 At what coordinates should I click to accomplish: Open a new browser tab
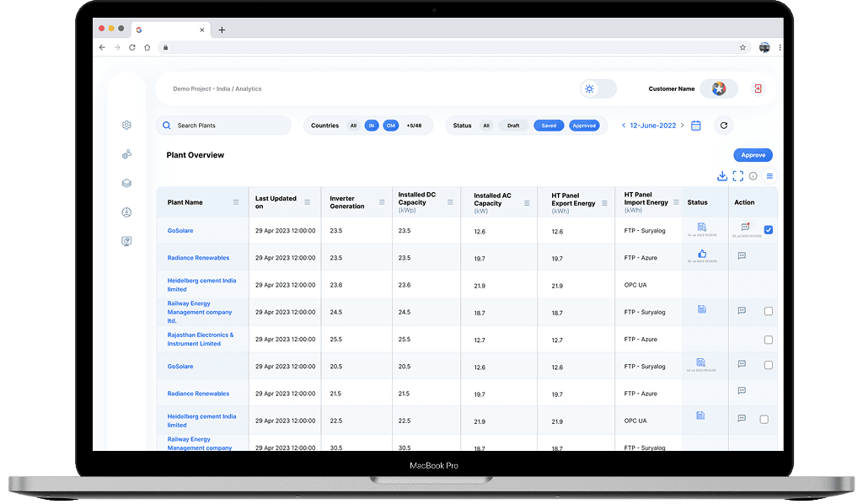pos(222,29)
